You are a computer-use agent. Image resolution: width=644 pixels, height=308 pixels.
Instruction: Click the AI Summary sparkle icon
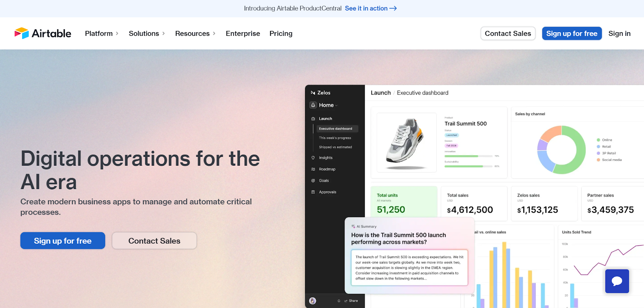click(x=353, y=226)
